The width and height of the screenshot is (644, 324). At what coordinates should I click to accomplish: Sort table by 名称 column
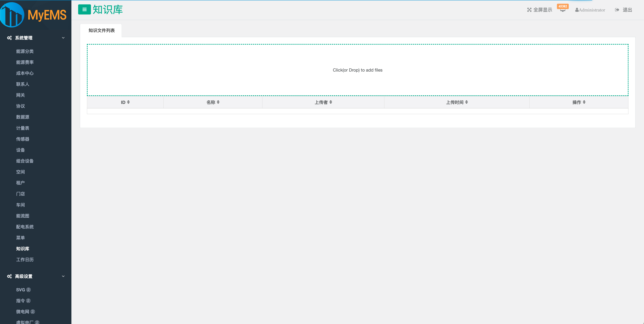coord(213,102)
